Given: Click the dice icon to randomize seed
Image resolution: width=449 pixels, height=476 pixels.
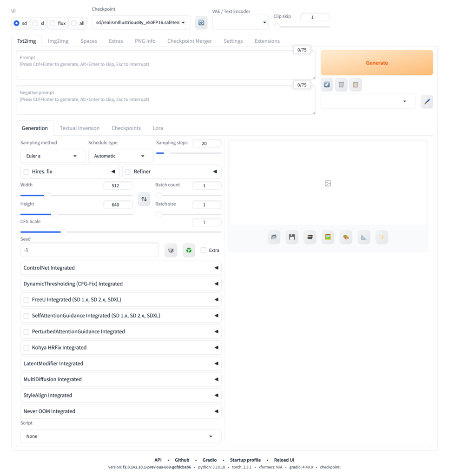Looking at the screenshot, I should [171, 250].
